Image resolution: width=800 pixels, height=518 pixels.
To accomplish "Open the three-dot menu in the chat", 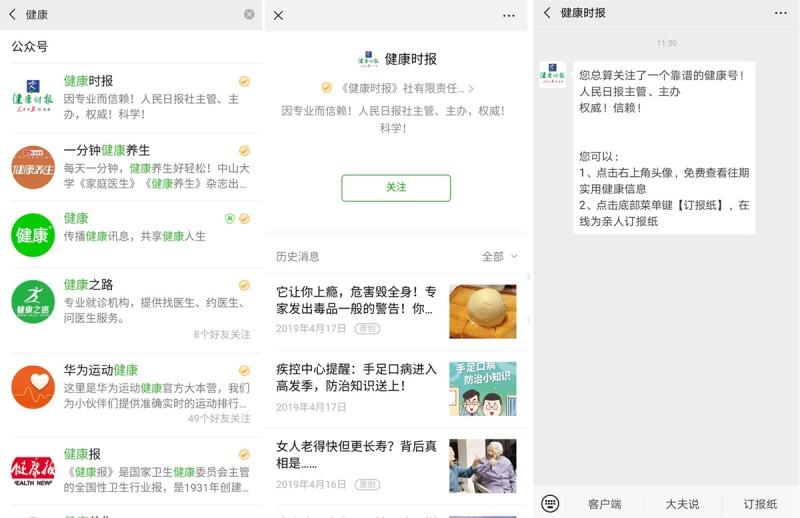I will coord(781,13).
